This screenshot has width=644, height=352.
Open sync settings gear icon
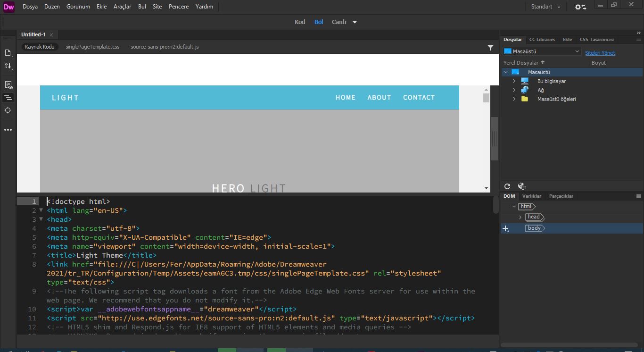click(x=580, y=7)
